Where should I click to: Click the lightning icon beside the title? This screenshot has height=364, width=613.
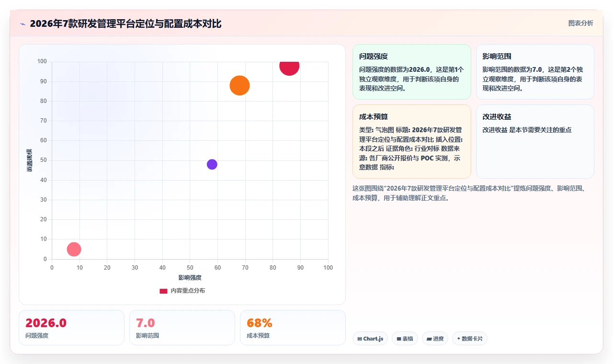[x=23, y=24]
